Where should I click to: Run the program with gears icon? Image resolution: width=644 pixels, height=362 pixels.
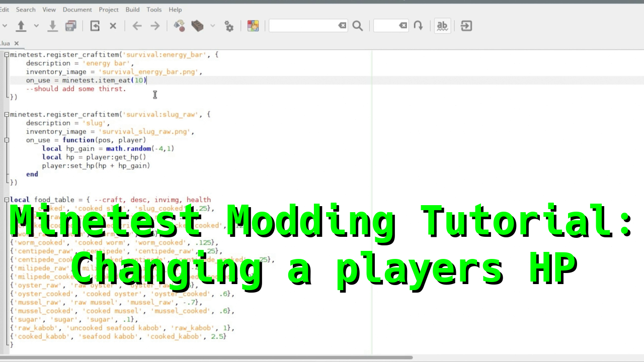(x=229, y=26)
